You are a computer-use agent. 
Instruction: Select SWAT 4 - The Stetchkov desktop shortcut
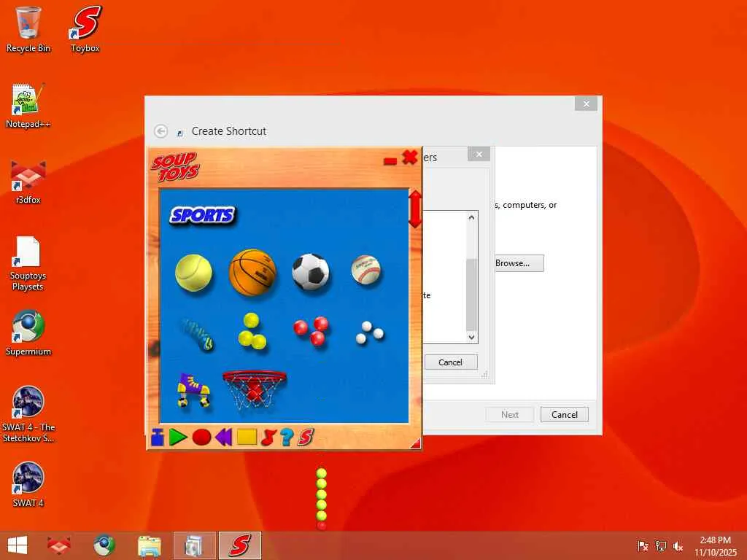28,414
